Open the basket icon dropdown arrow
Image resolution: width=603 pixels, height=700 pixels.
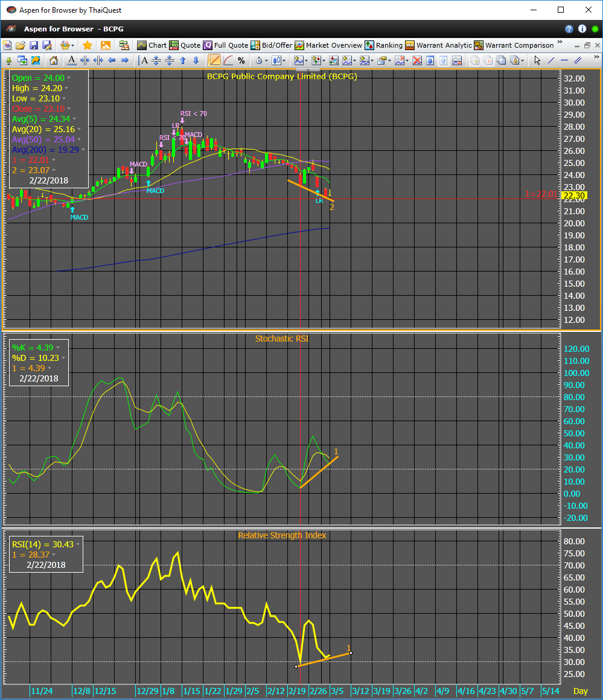73,45
